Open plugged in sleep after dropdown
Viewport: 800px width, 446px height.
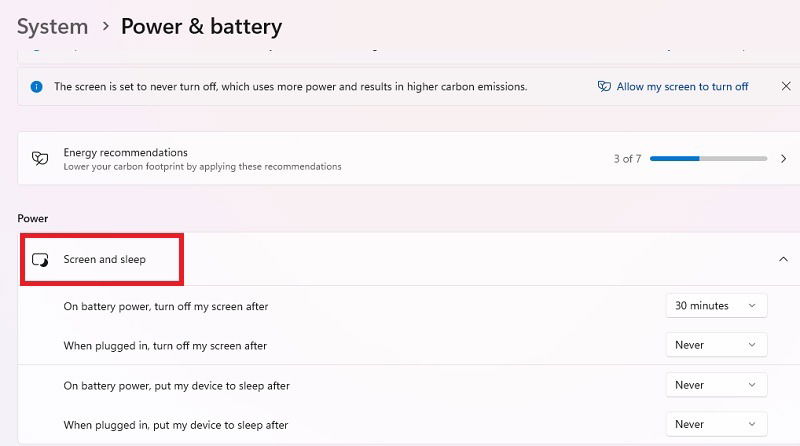[716, 424]
